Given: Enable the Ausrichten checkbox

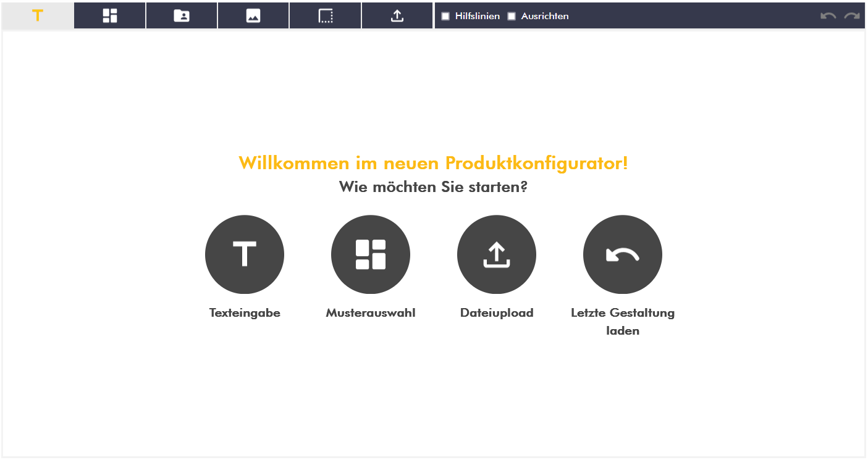Looking at the screenshot, I should click(510, 15).
